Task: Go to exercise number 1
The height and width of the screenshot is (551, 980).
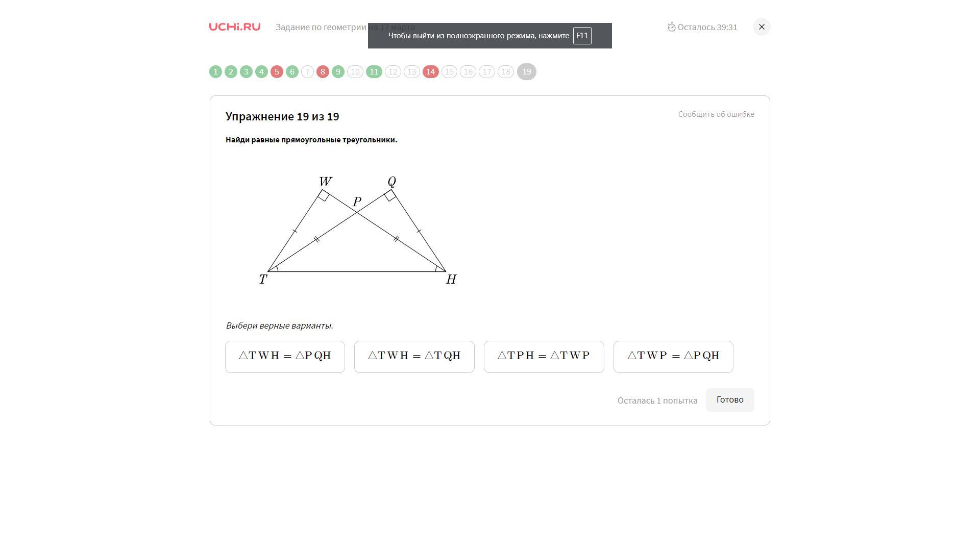Action: coord(215,72)
